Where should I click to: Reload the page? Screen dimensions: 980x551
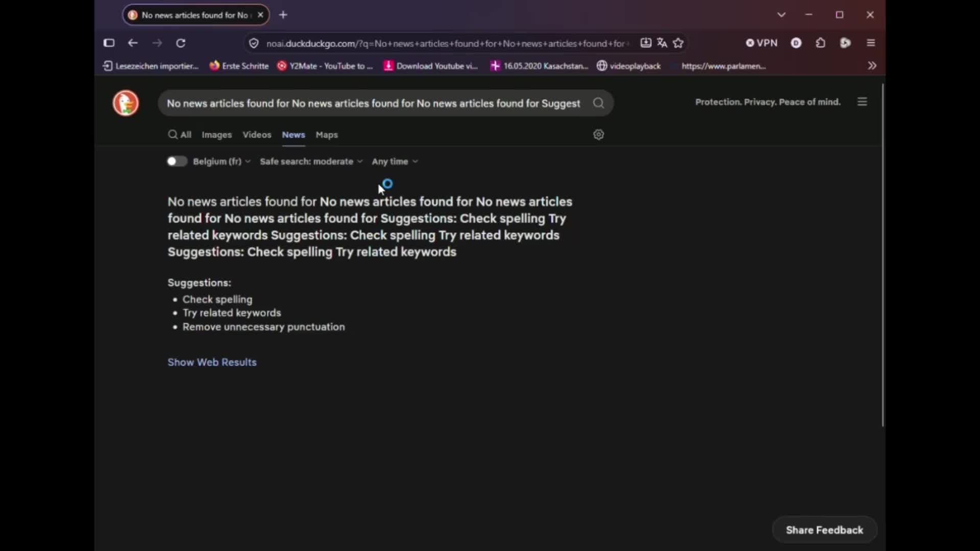coord(181,43)
